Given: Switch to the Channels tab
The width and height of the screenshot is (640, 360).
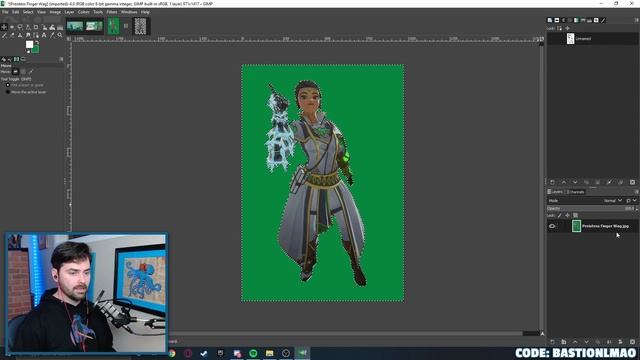Looking at the screenshot, I should click(x=576, y=192).
